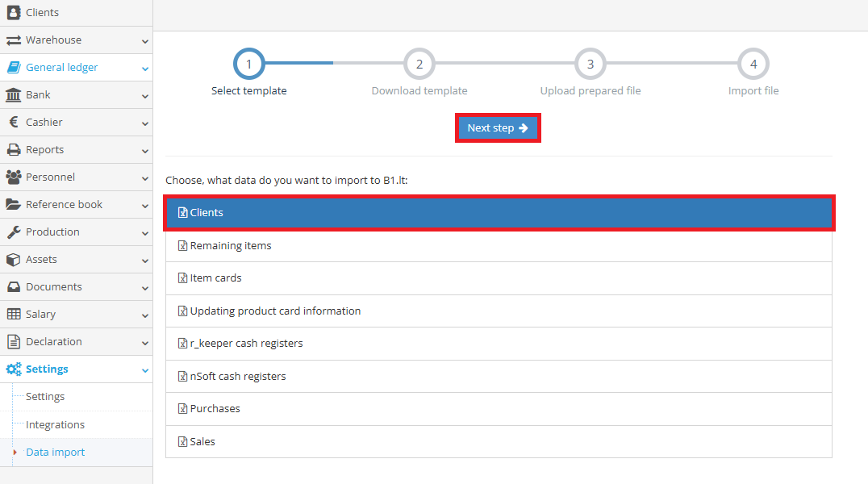This screenshot has height=484, width=868.
Task: Click step 2 Download template circle
Action: click(419, 64)
